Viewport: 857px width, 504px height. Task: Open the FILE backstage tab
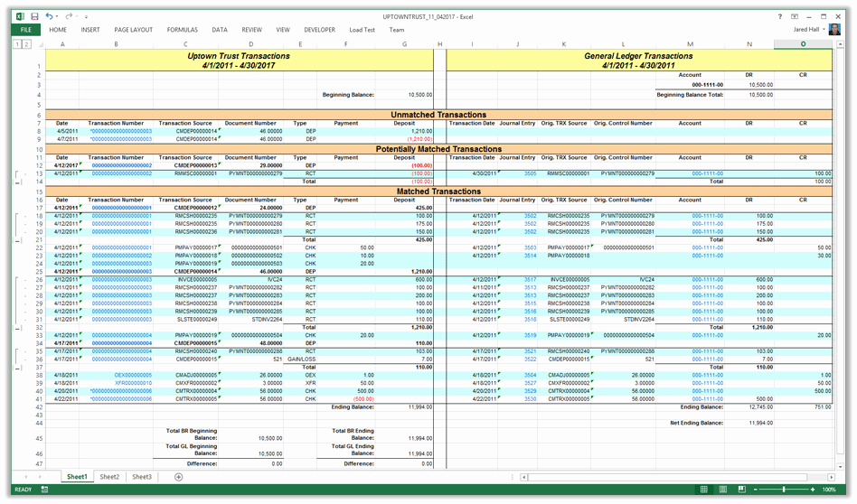point(25,30)
